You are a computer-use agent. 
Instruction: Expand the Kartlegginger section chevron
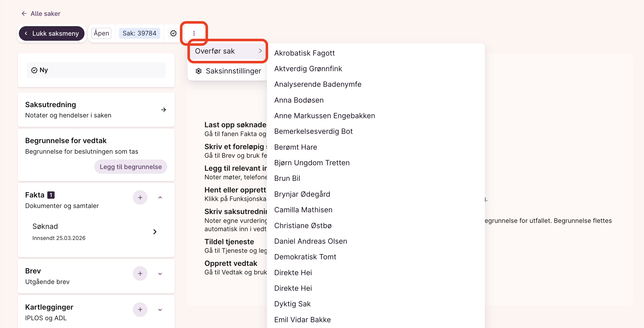tap(160, 310)
